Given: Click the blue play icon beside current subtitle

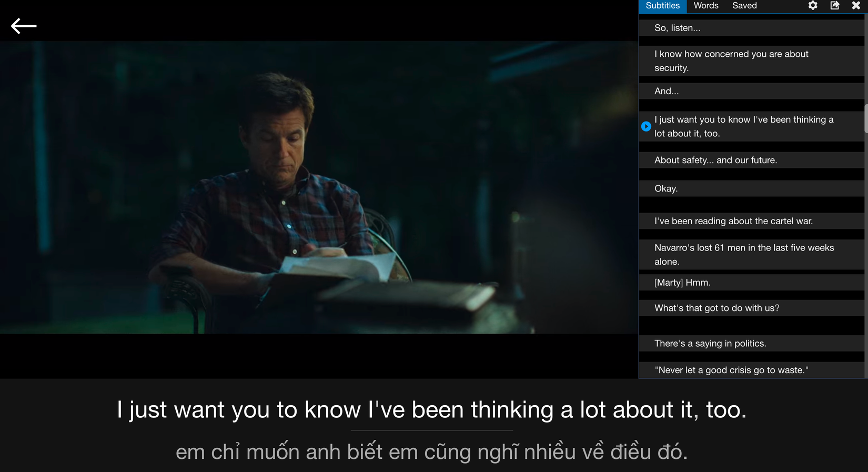Looking at the screenshot, I should pos(646,126).
